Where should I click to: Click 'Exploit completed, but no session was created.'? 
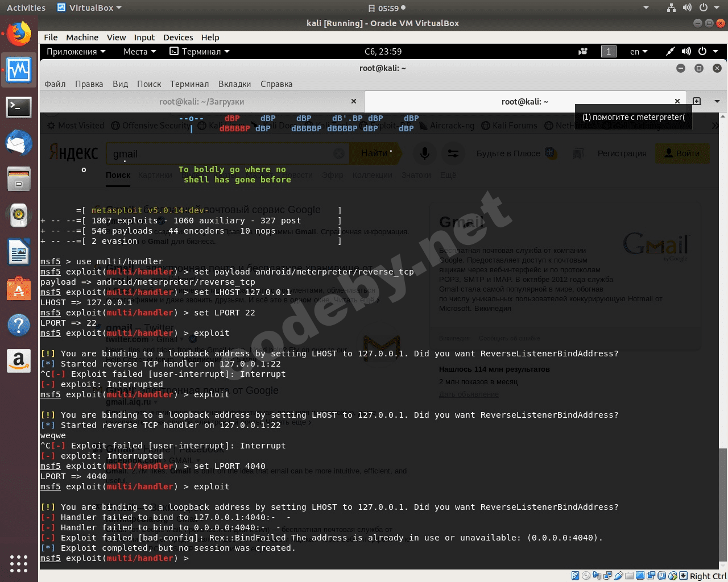pos(178,548)
